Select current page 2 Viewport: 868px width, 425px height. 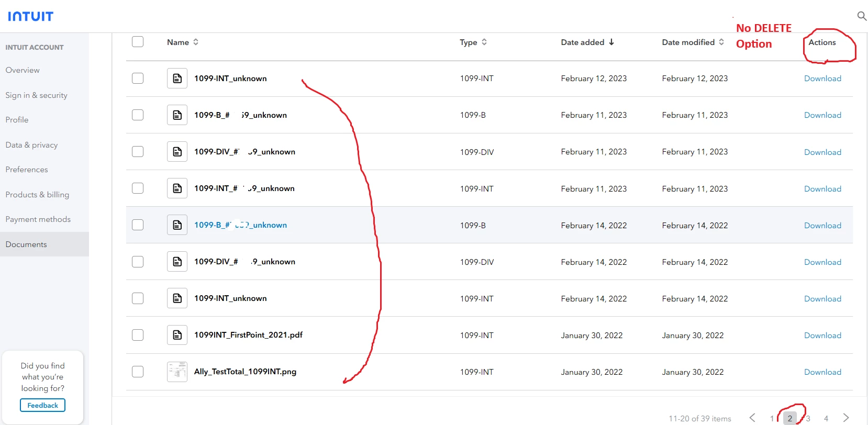pos(790,418)
